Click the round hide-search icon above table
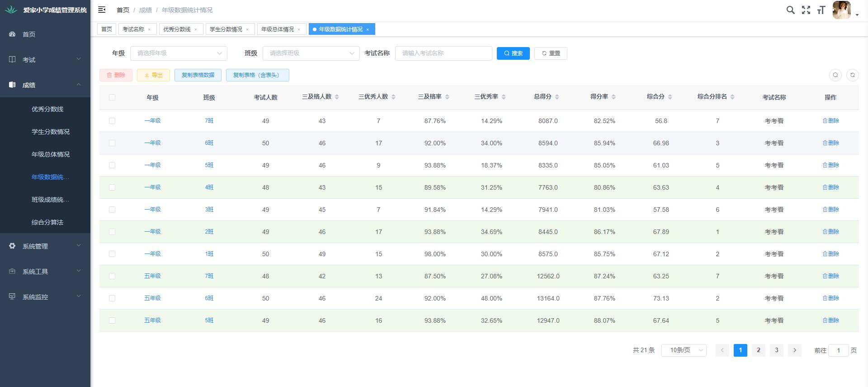Viewport: 868px width, 387px height. 835,75
